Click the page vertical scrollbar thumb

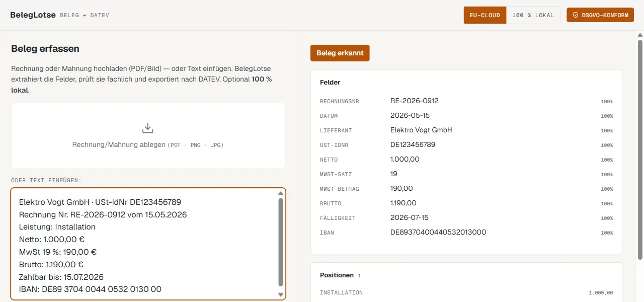pyautogui.click(x=640, y=149)
